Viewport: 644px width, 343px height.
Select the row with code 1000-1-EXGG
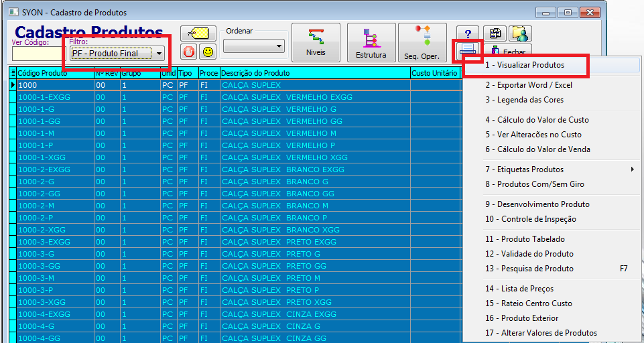point(54,97)
